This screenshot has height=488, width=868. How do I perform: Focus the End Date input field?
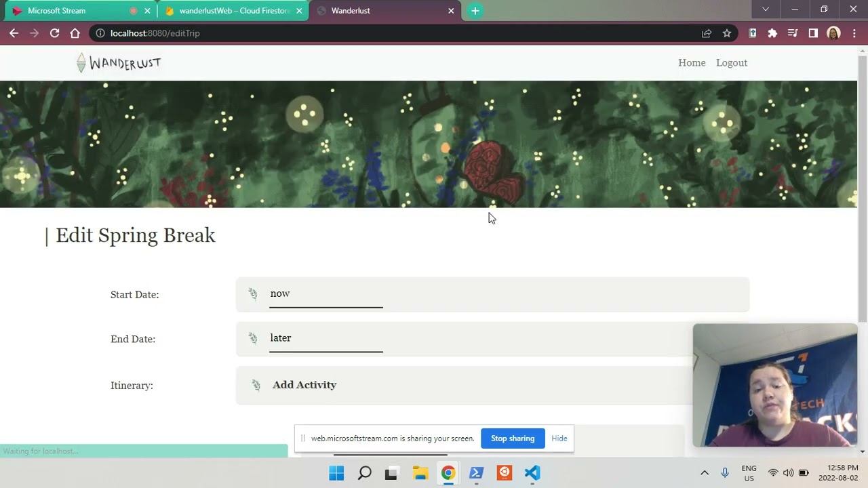326,338
